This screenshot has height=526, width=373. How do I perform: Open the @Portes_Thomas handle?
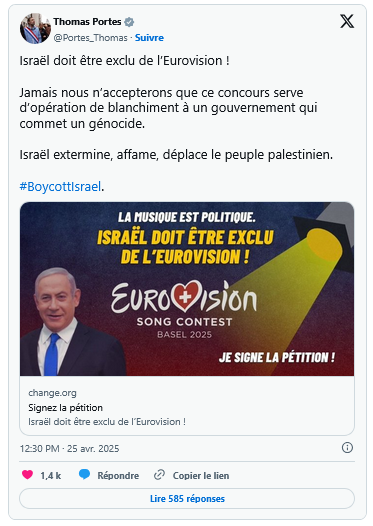pos(91,38)
